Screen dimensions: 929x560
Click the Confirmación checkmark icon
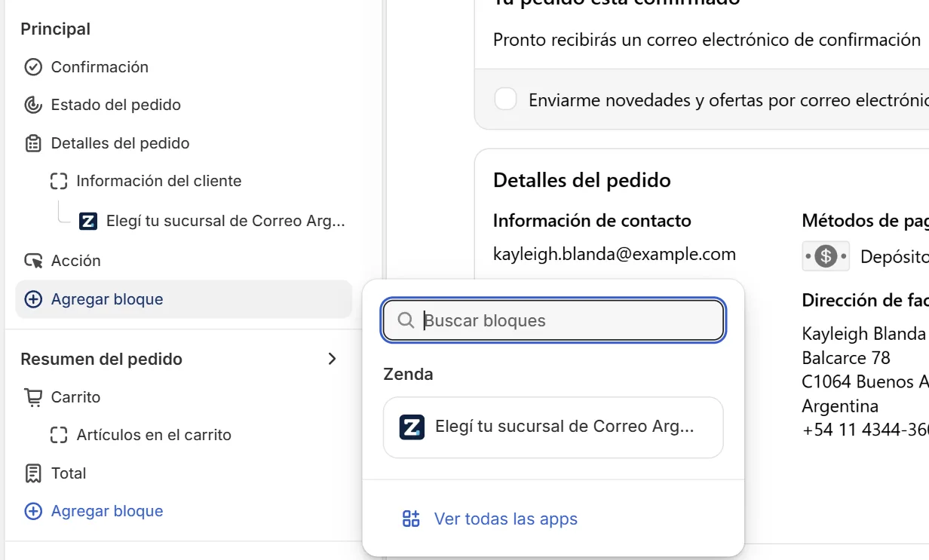[x=33, y=67]
